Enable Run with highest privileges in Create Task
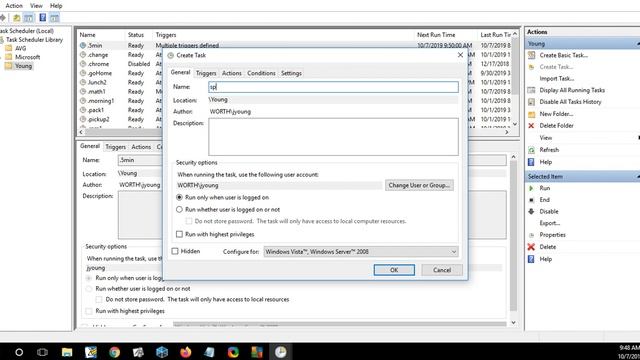 (179, 234)
